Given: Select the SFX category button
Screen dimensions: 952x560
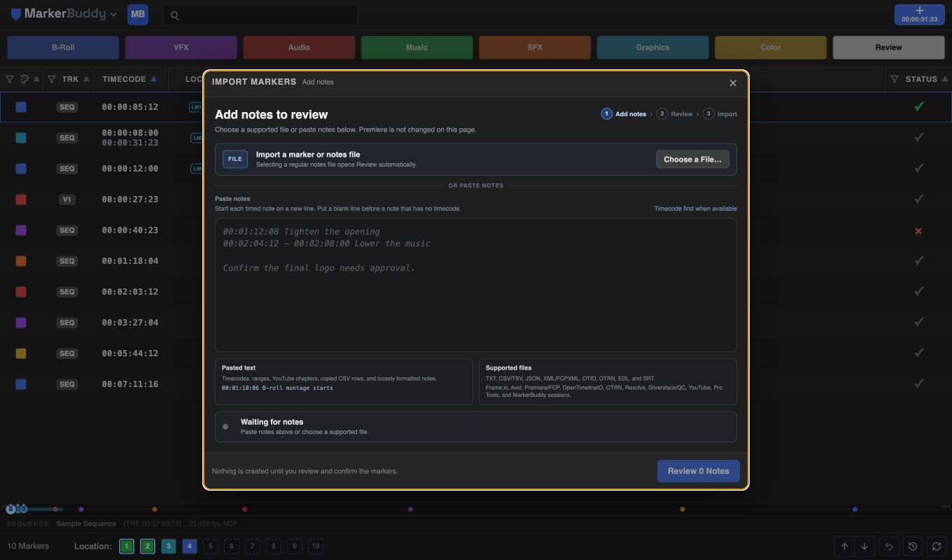Looking at the screenshot, I should 535,48.
